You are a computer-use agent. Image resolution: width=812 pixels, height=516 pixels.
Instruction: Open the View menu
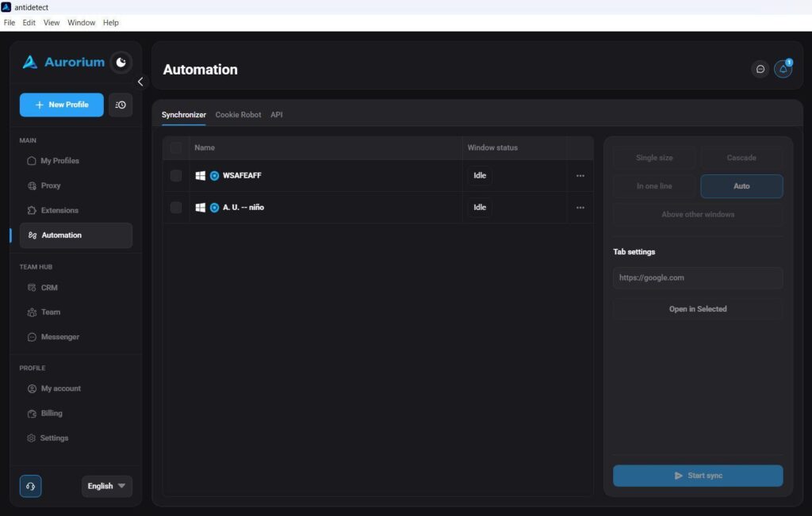[x=52, y=23]
